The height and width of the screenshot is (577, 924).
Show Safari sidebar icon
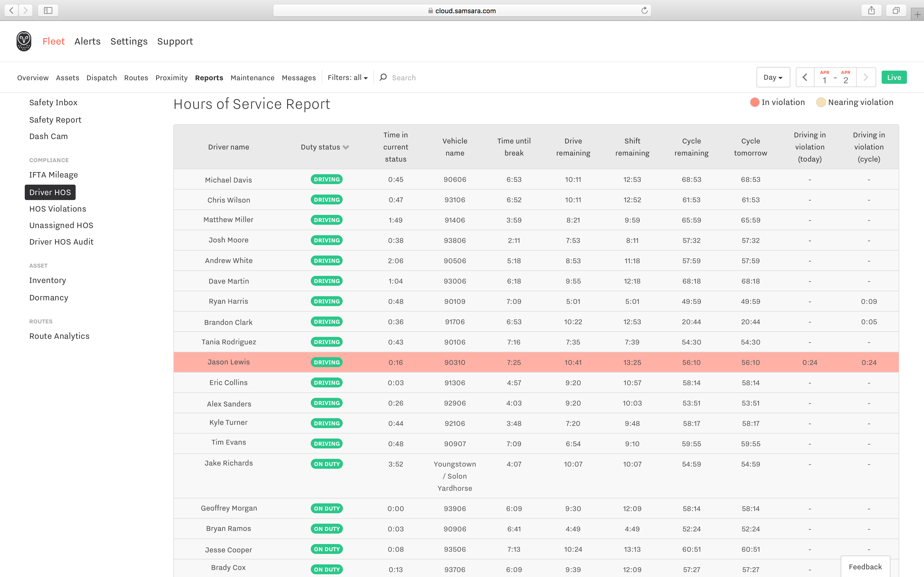point(48,11)
